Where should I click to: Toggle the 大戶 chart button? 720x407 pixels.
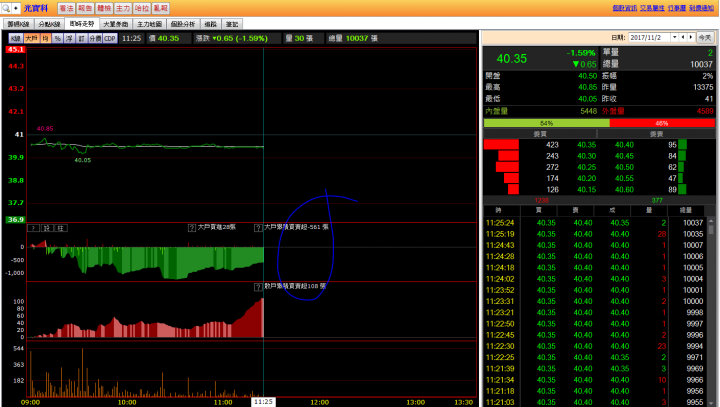coord(32,39)
